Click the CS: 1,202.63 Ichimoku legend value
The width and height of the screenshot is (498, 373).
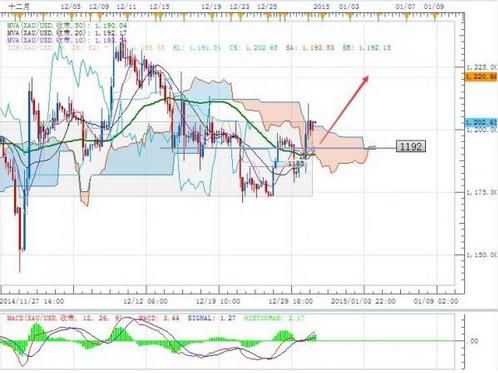253,48
